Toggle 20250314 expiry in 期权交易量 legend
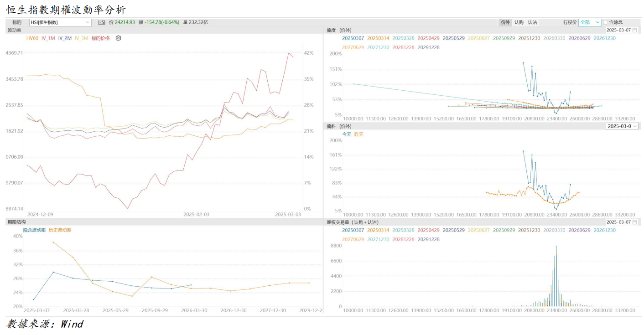This screenshot has height=335, width=644. [378, 230]
